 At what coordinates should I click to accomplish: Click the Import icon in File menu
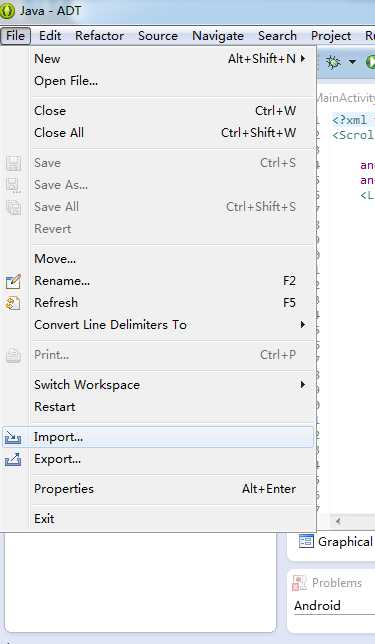pos(13,437)
